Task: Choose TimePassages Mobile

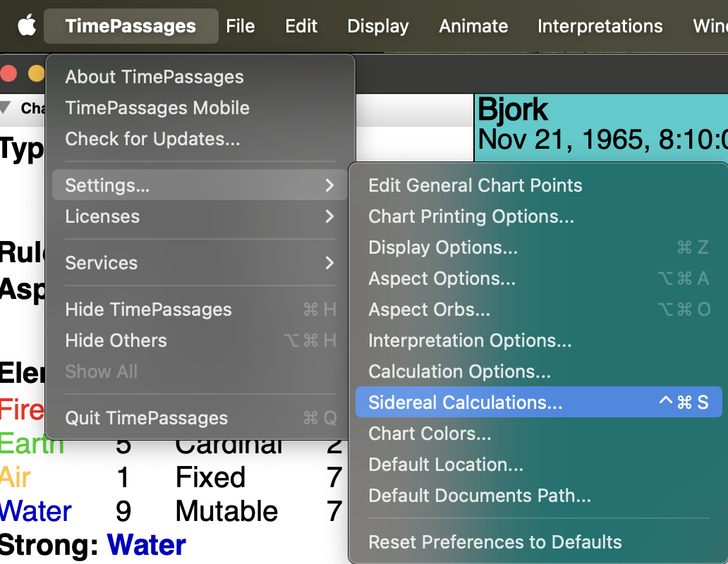Action: pos(200,108)
